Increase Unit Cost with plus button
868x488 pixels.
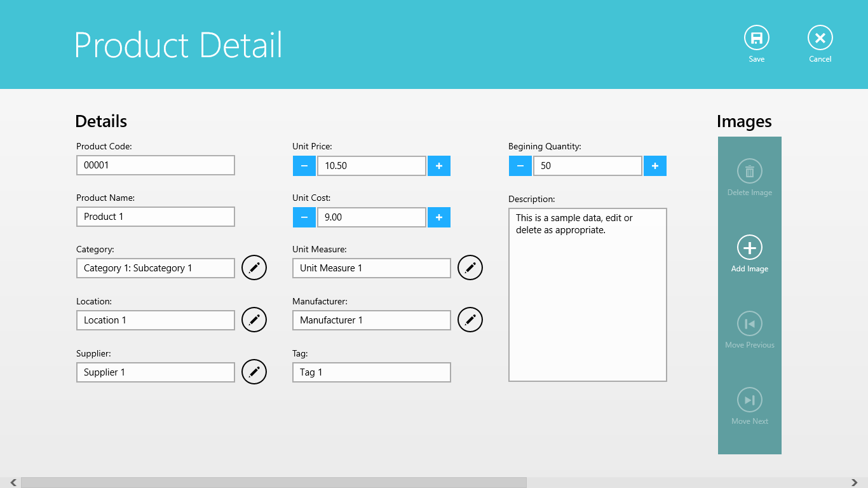click(439, 217)
